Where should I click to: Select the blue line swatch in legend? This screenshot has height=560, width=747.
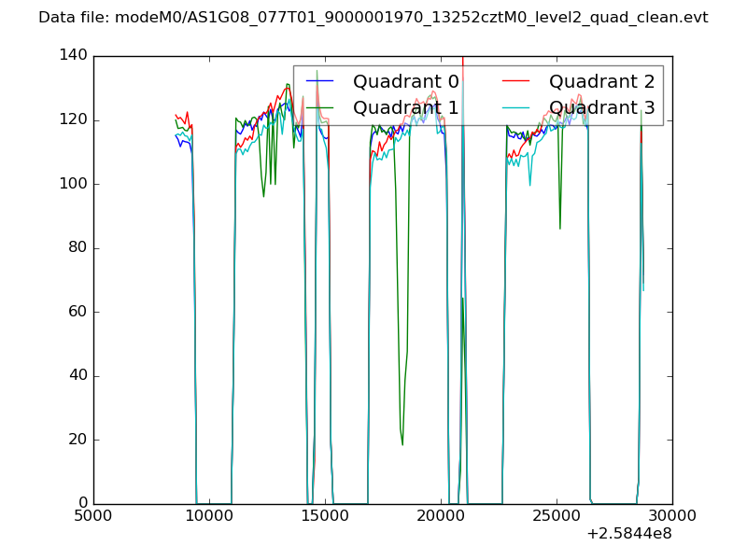[319, 82]
